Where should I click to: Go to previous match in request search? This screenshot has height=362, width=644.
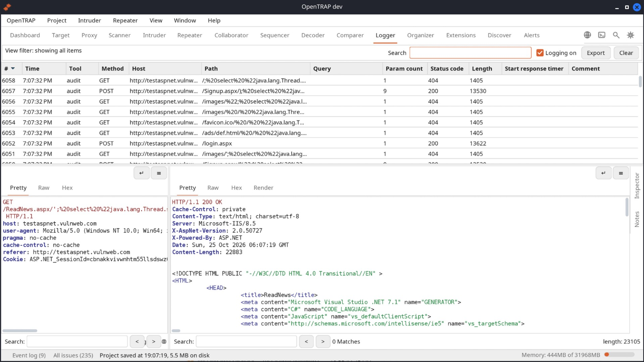(x=137, y=342)
